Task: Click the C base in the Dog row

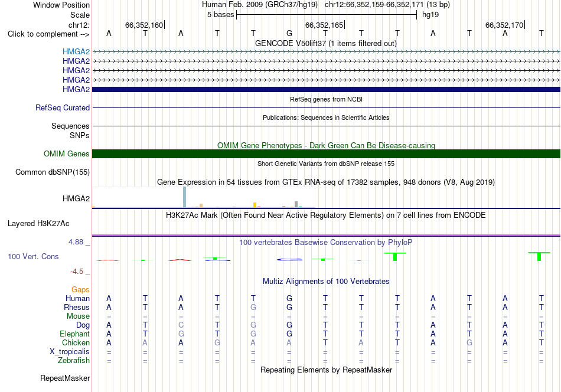Action: pyautogui.click(x=181, y=325)
